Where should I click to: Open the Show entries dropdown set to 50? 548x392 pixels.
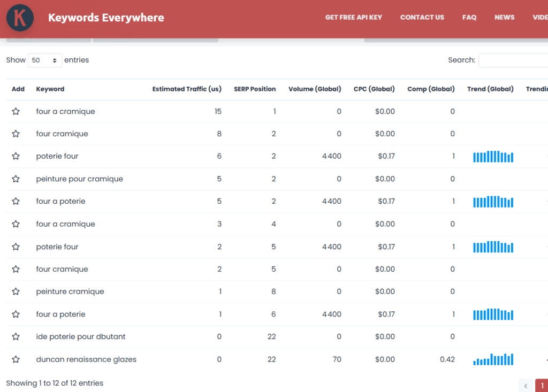pyautogui.click(x=45, y=60)
